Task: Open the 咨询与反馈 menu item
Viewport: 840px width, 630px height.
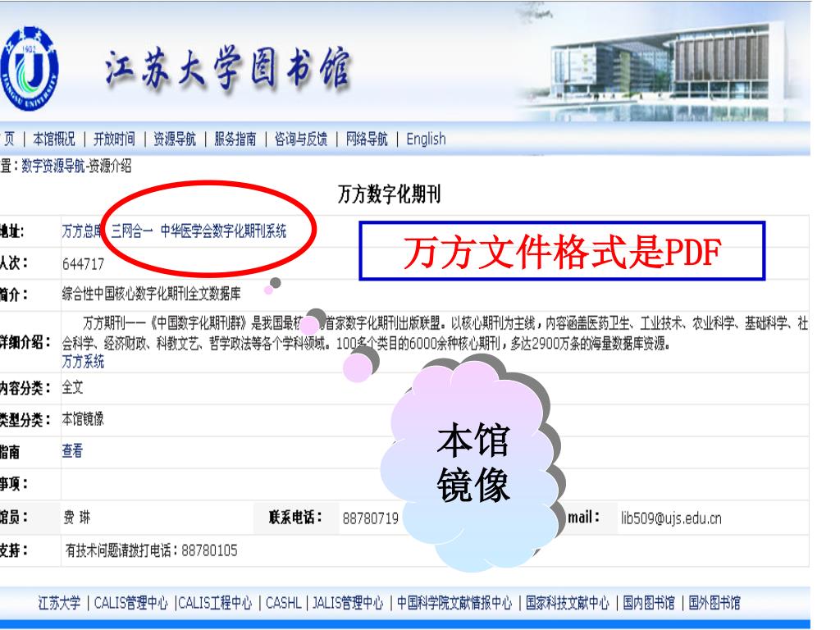Action: click(301, 139)
